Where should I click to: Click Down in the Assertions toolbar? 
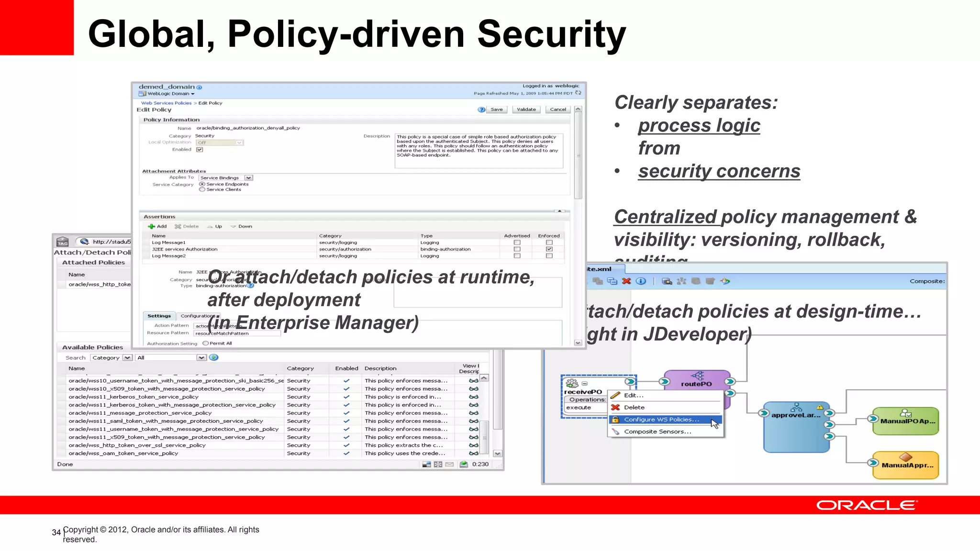(x=241, y=227)
